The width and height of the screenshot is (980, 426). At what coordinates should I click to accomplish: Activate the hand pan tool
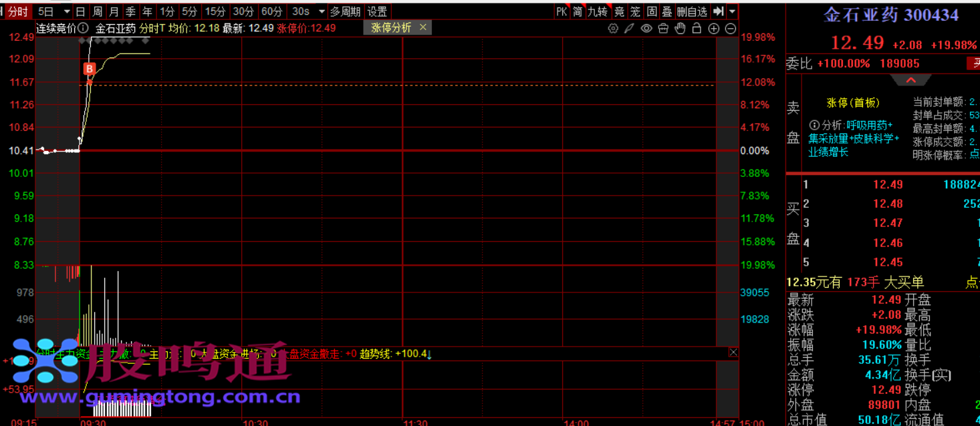click(681, 28)
